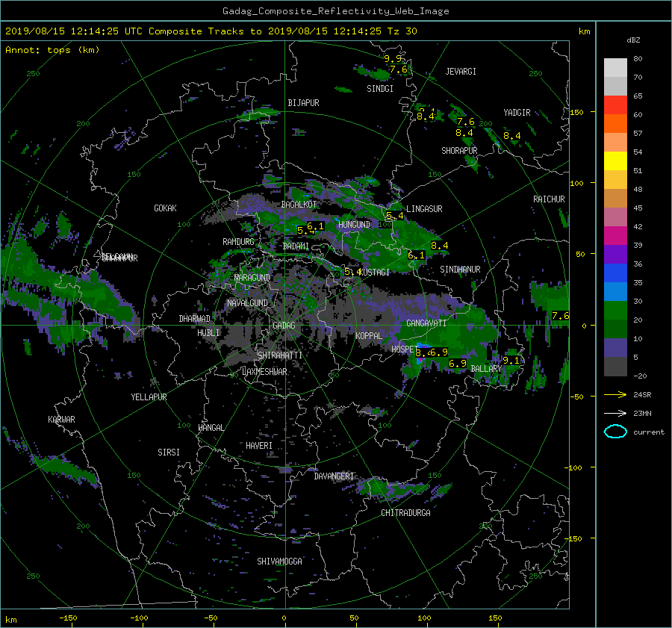Click the GANGAVATI city label
This screenshot has height=628, width=672.
[426, 323]
